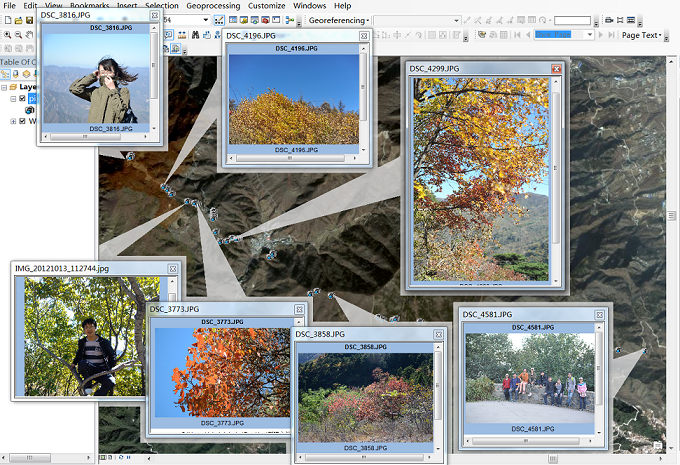This screenshot has height=465, width=680.
Task: Select the Zoom Out tool
Action: [x=18, y=35]
